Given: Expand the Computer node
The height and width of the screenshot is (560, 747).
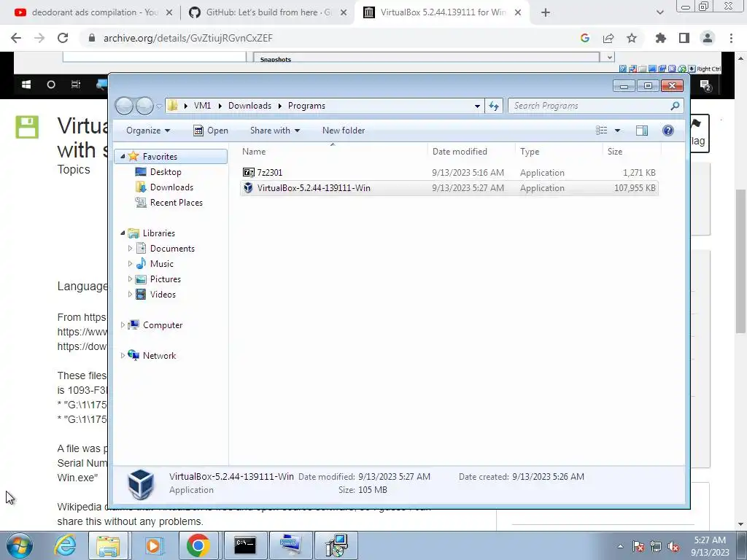Looking at the screenshot, I should (x=123, y=325).
